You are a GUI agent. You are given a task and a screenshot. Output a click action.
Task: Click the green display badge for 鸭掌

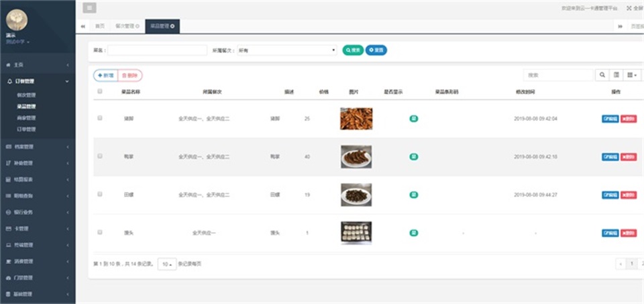pyautogui.click(x=414, y=156)
